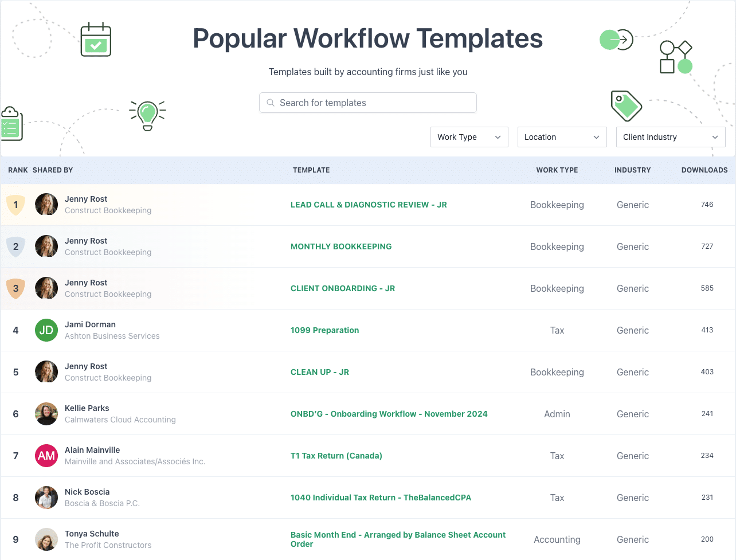Open the Work Type dropdown
This screenshot has height=560, width=736.
[x=469, y=137]
